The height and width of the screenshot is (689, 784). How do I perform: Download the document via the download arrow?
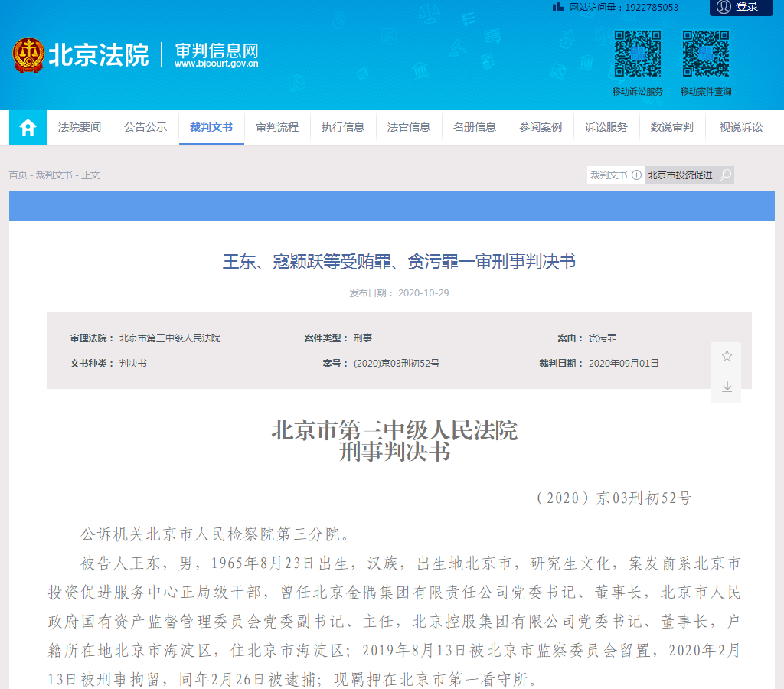pos(727,387)
